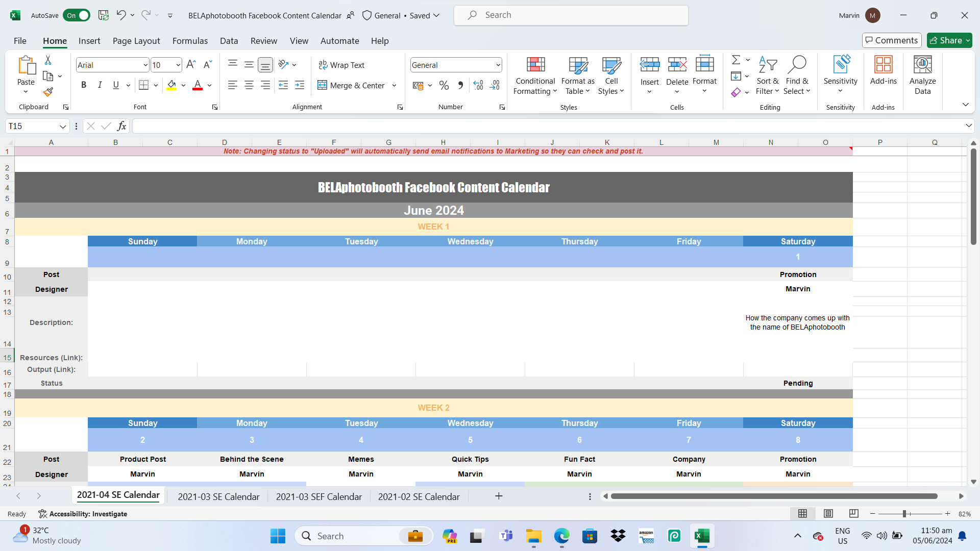The image size is (980, 551).
Task: Switch to 2021-02 SE Calendar sheet
Action: tap(419, 496)
